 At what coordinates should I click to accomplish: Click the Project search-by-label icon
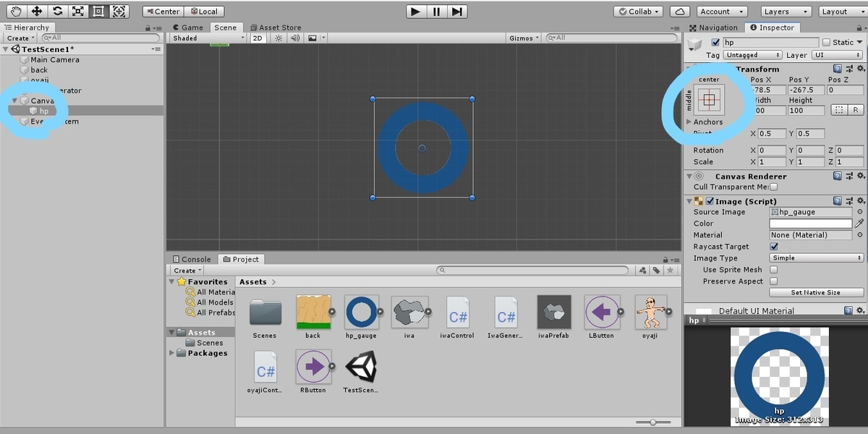656,271
